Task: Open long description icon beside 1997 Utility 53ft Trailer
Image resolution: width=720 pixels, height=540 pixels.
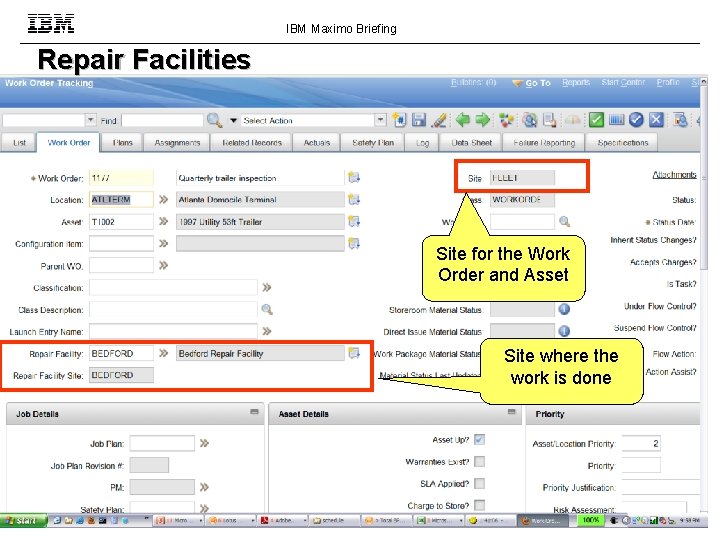Action: 354,221
